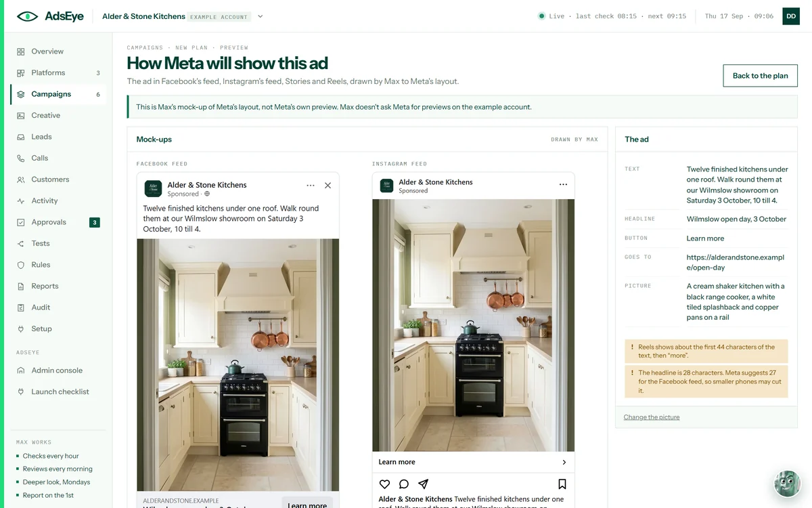
Task: Click the DRAWN BY MAX label
Action: pyautogui.click(x=574, y=140)
